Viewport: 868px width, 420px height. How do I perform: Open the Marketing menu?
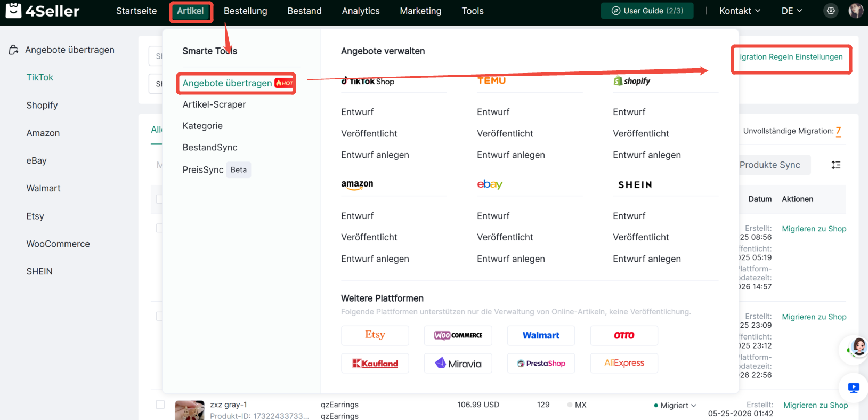420,11
